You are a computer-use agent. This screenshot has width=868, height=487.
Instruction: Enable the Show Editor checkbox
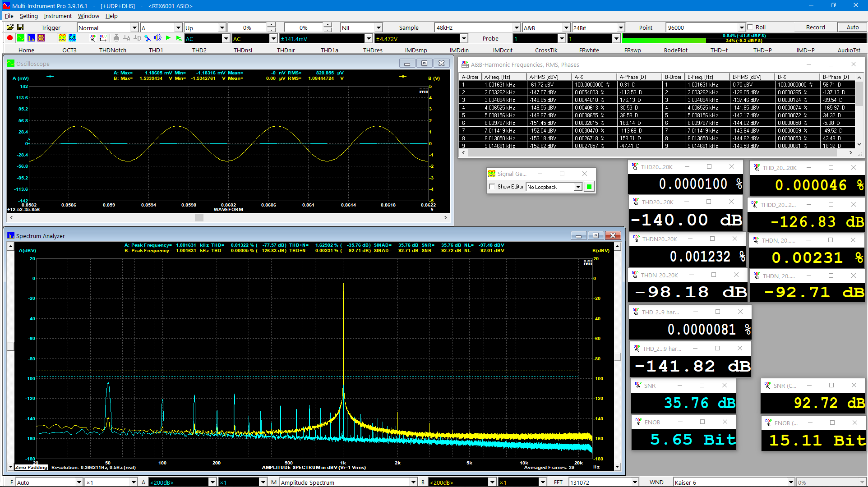tap(492, 187)
